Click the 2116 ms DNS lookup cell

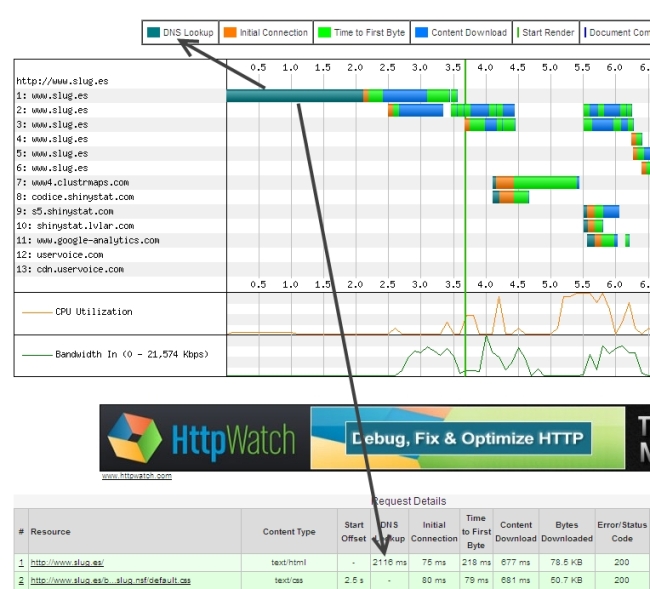(389, 562)
